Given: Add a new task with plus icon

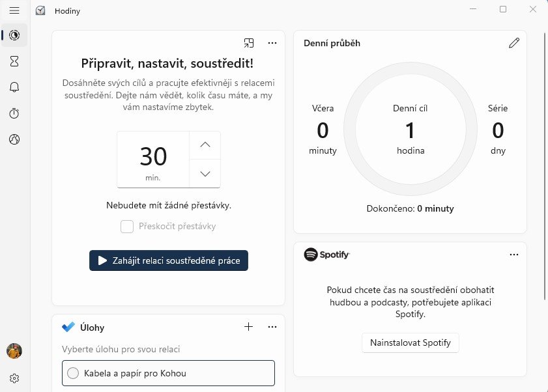Looking at the screenshot, I should click(x=248, y=327).
